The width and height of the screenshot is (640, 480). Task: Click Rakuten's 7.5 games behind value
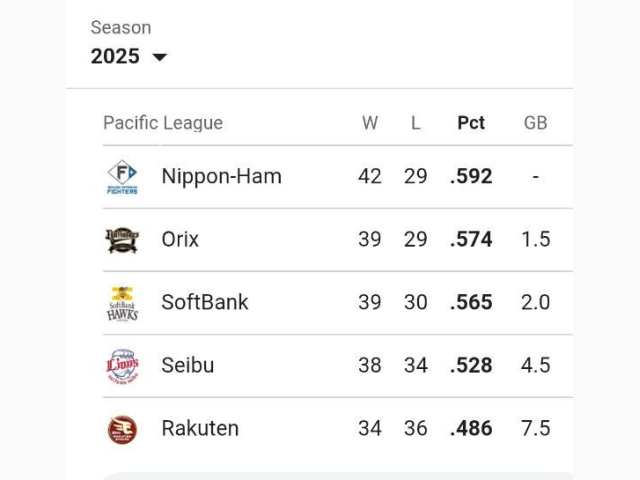tap(536, 429)
